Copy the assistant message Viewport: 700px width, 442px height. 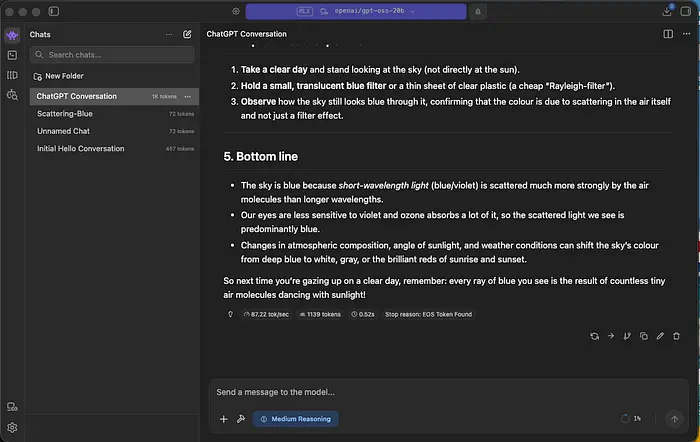[644, 336]
